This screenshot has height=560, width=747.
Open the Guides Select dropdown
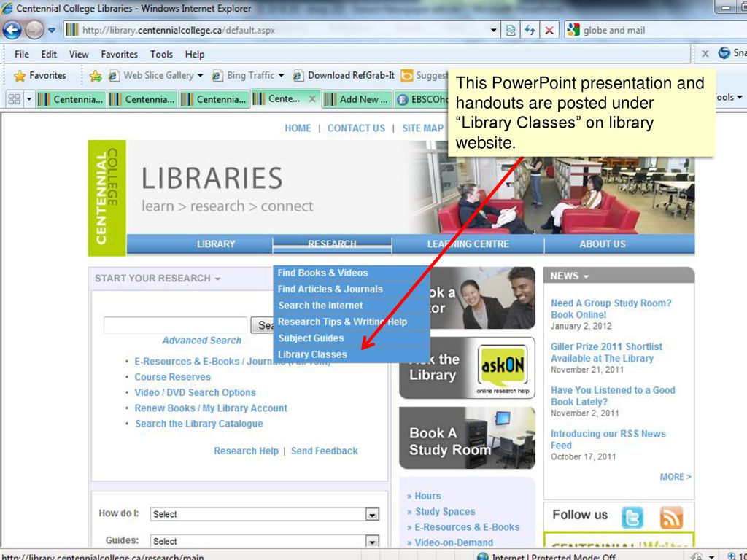point(264,541)
